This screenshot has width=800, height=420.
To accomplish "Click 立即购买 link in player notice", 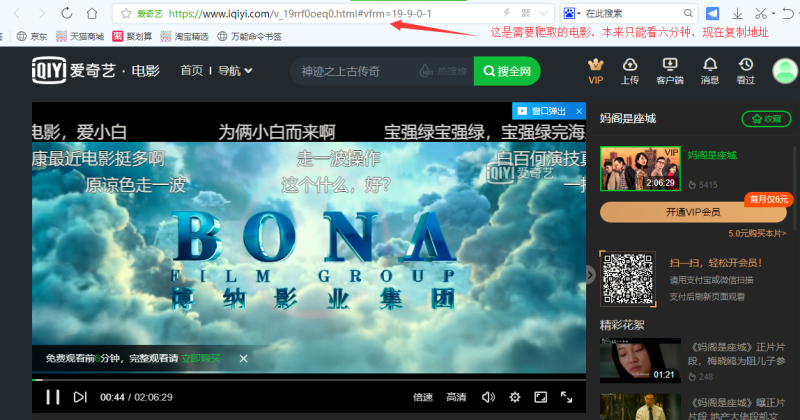I will (201, 358).
